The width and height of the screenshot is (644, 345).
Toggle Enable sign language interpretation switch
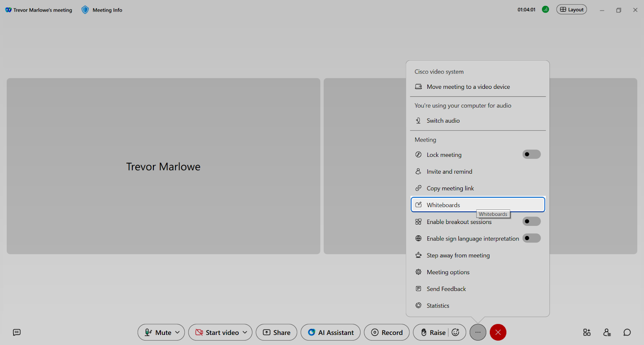click(531, 238)
